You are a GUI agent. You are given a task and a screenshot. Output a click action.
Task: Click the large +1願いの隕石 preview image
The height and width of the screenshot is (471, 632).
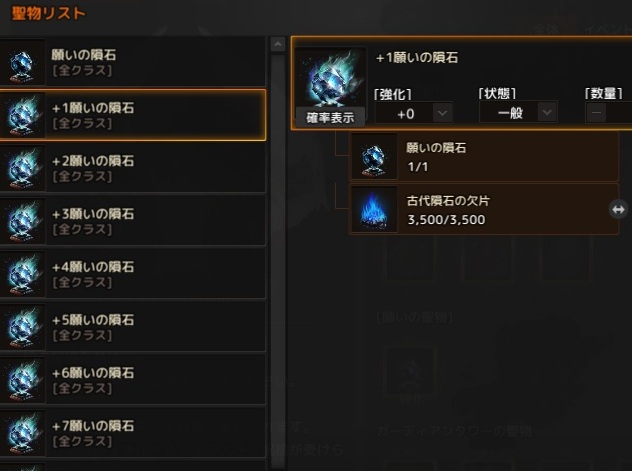pyautogui.click(x=331, y=77)
